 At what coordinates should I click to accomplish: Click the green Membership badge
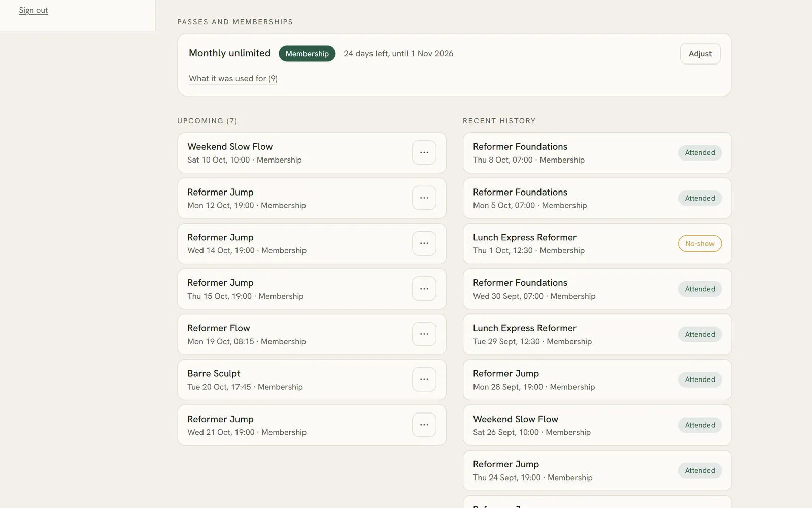[x=307, y=54]
